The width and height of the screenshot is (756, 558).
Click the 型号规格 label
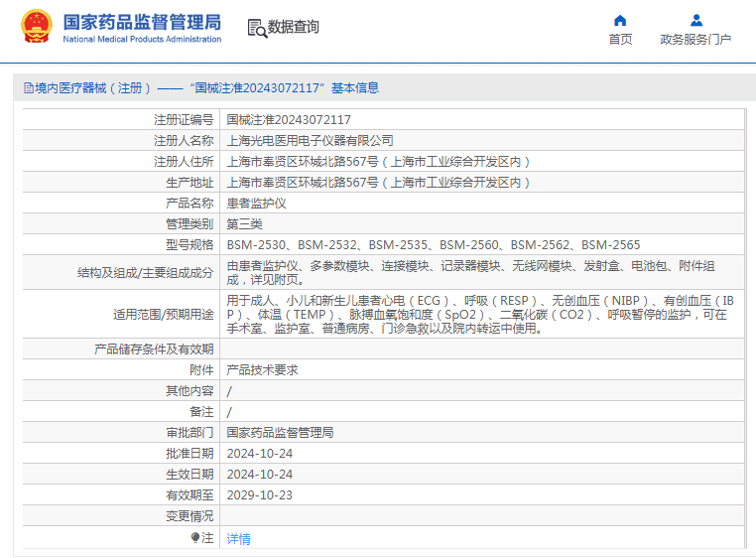(189, 244)
